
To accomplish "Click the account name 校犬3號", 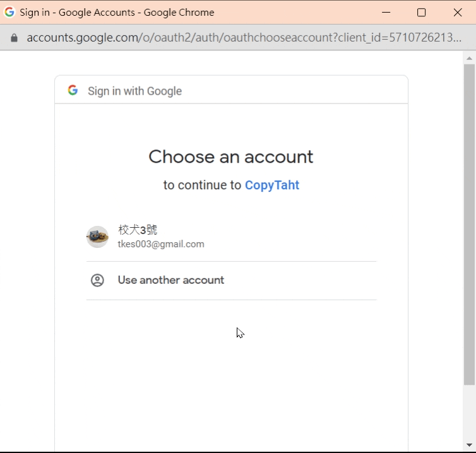I will pos(138,230).
